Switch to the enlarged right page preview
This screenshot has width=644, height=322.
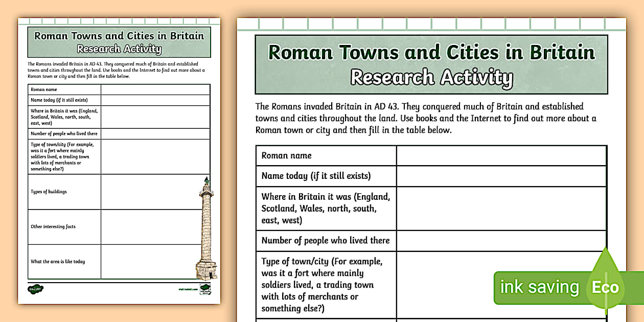(431, 169)
